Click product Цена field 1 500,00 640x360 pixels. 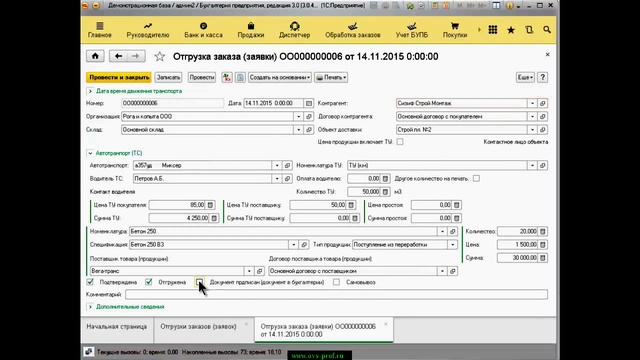pos(517,244)
